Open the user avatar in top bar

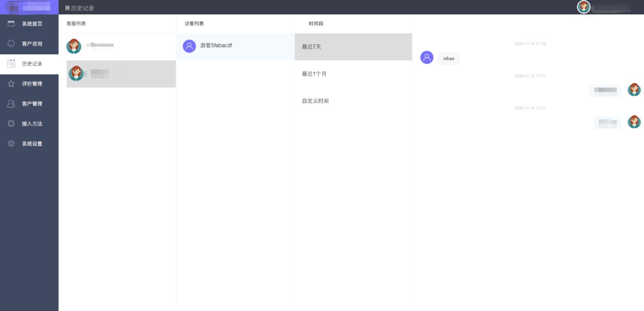tap(584, 7)
